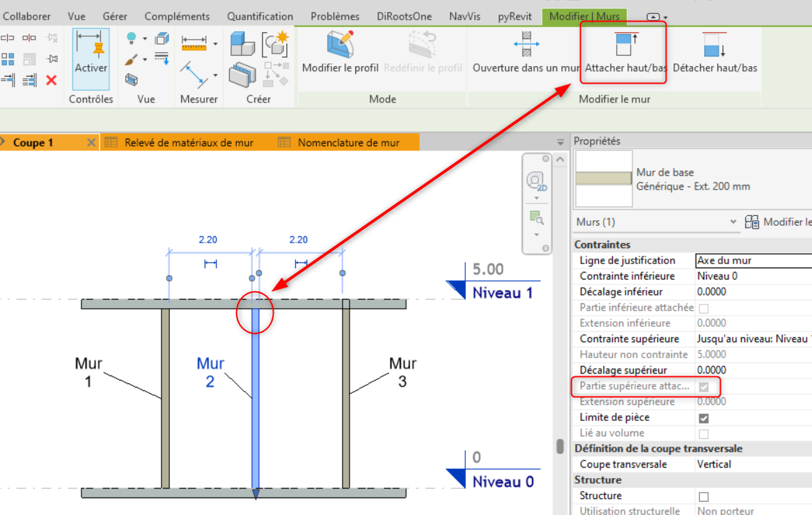Close the Coupe 1 view tab
Screen dimensions: 812x515
[x=91, y=142]
